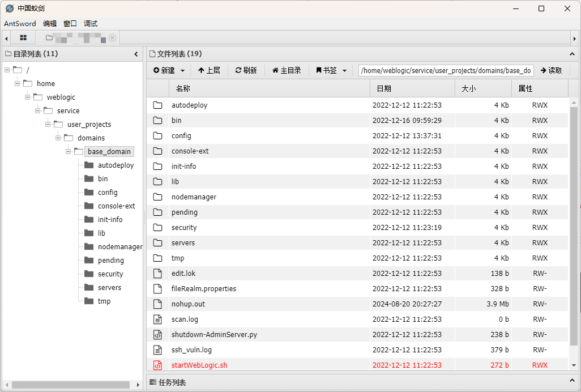Click the 读取 read path button
This screenshot has height=392, width=581.
click(x=551, y=70)
